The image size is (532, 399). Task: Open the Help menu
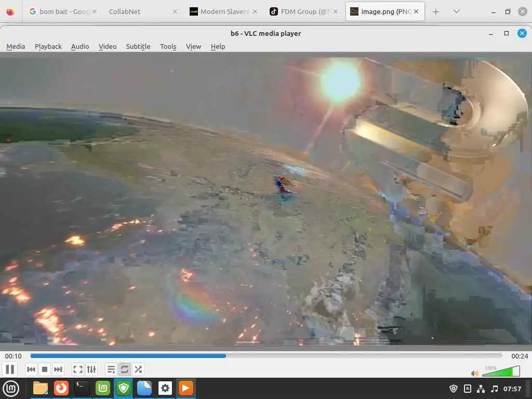point(218,46)
